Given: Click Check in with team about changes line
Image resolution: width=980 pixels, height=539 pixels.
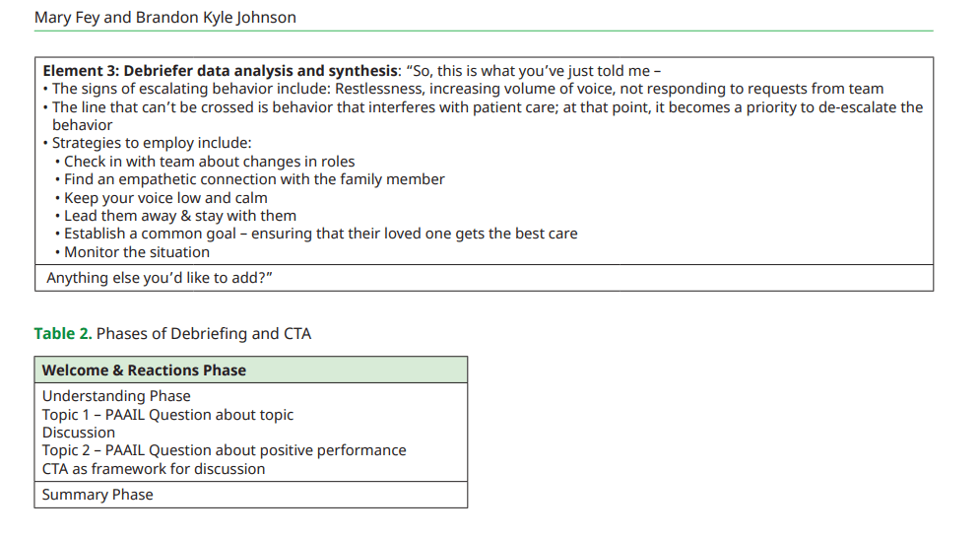Looking at the screenshot, I should 209,162.
